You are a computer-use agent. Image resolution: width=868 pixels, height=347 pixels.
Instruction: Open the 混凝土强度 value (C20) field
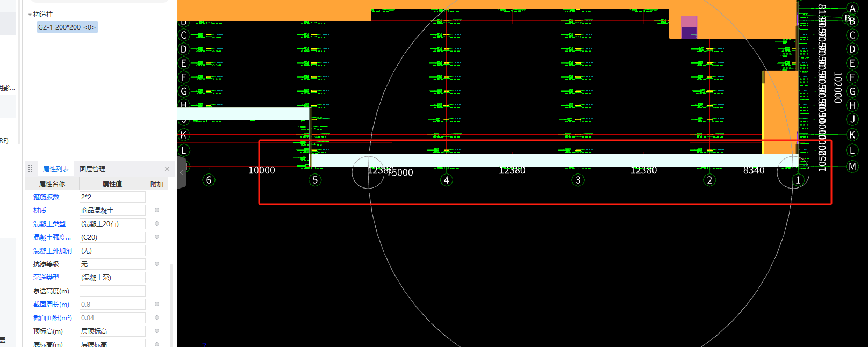tap(112, 237)
